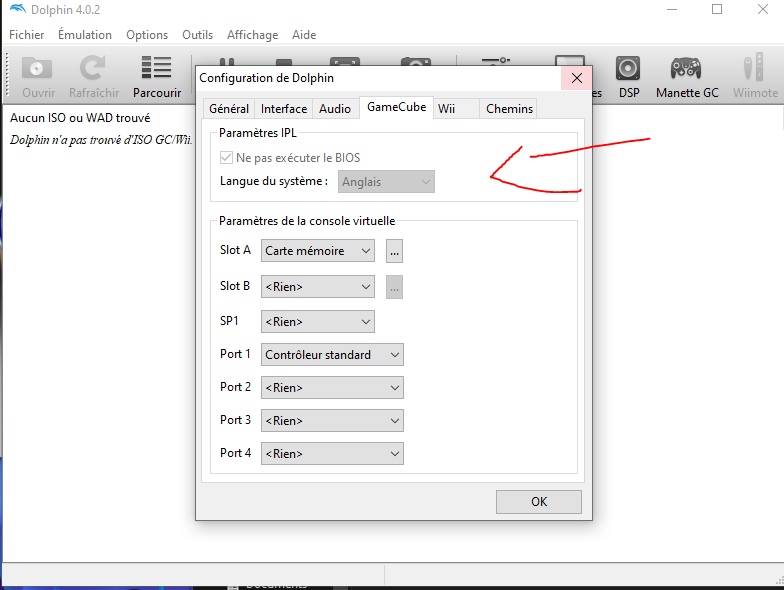784x590 pixels.
Task: Open Fichier menu
Action: pyautogui.click(x=26, y=34)
